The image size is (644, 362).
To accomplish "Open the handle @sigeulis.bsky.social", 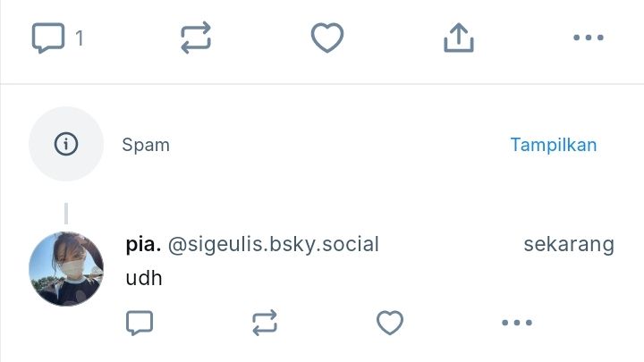I will click(x=273, y=245).
